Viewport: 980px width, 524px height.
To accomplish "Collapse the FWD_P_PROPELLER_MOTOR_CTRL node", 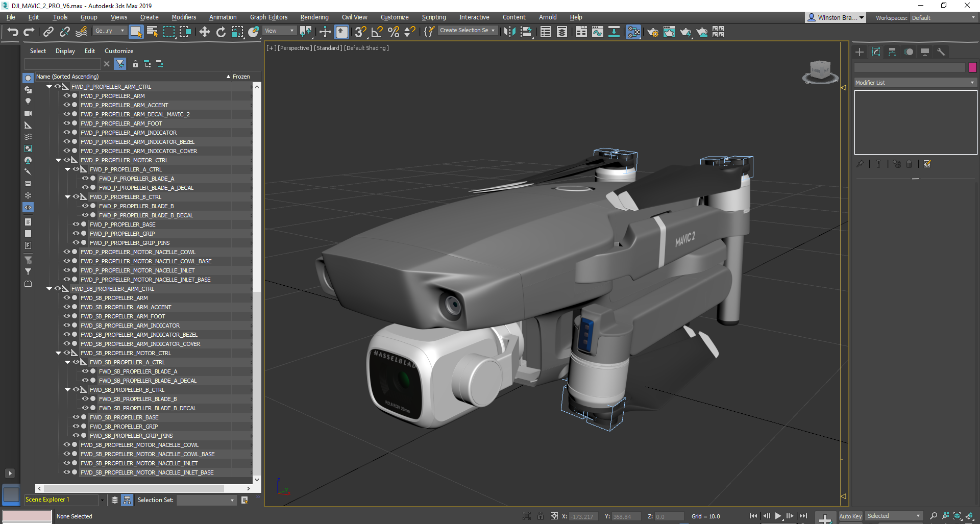I will [58, 160].
